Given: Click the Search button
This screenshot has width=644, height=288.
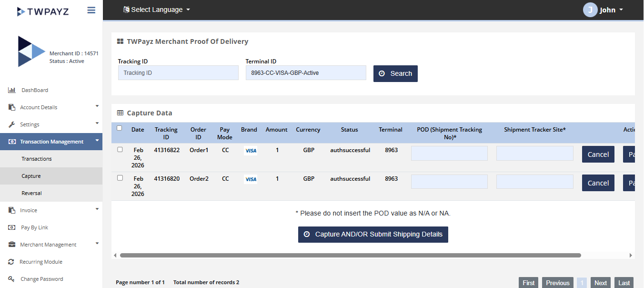Looking at the screenshot, I should 395,73.
